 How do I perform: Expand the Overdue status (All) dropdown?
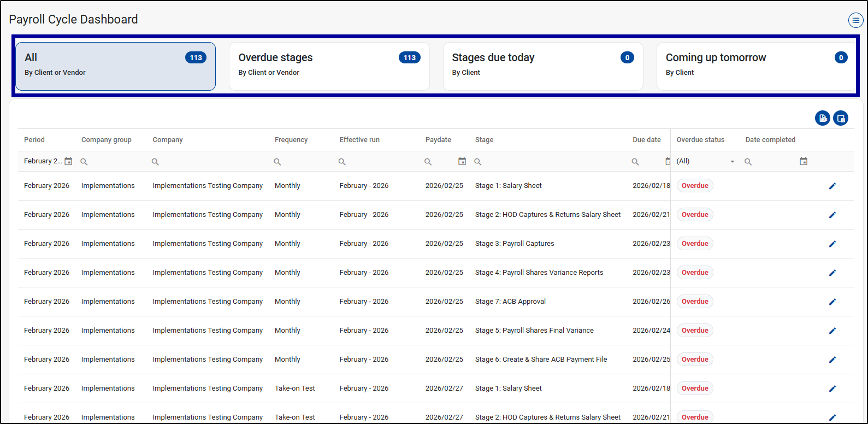pyautogui.click(x=732, y=162)
